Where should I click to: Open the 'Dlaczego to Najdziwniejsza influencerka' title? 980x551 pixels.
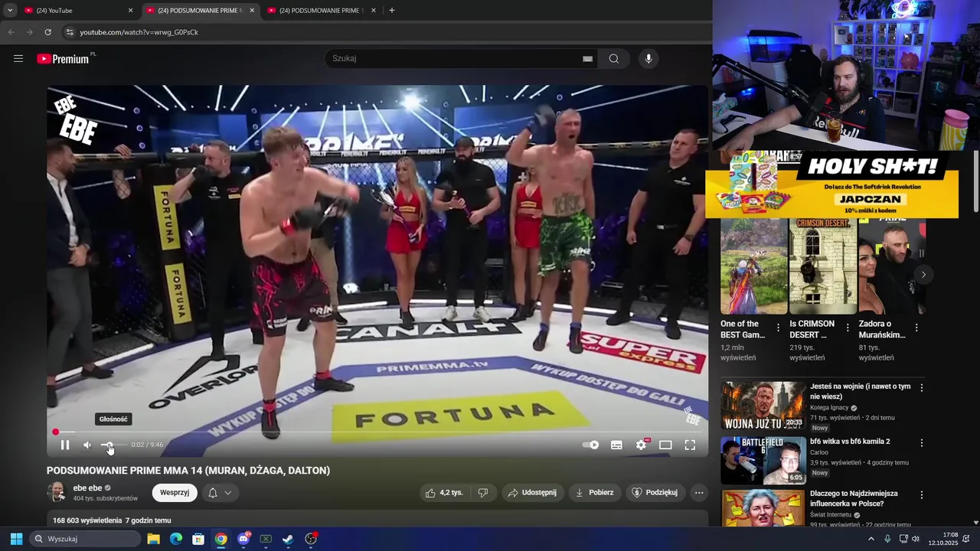point(854,498)
